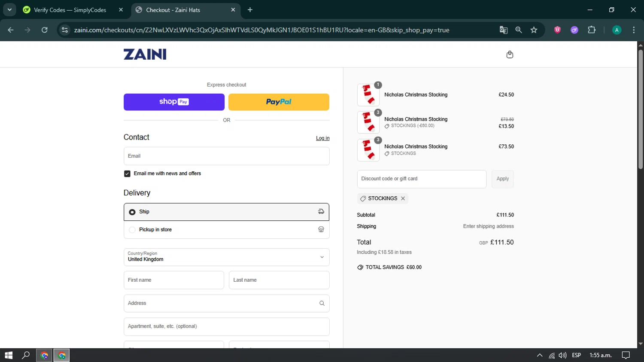Open the ESP language indicator
Image resolution: width=644 pixels, height=362 pixels.
point(577,355)
